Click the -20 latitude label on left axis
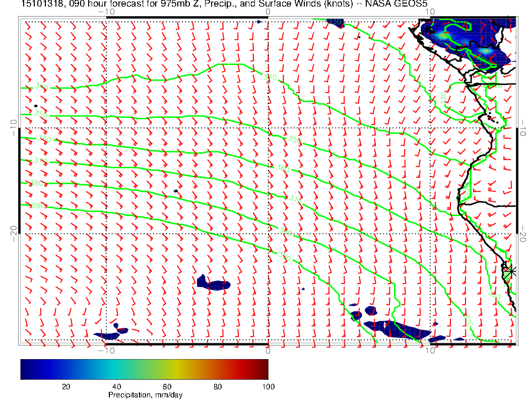The width and height of the screenshot is (532, 411). point(14,230)
